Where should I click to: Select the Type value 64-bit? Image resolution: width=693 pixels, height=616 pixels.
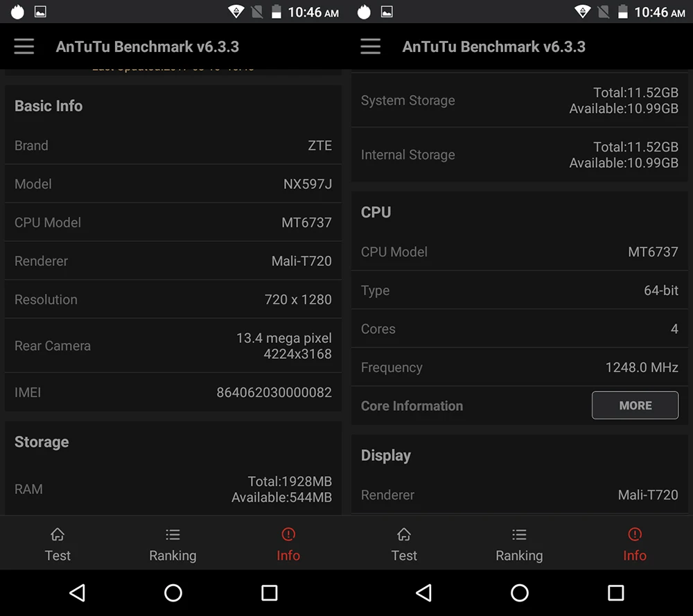point(660,290)
